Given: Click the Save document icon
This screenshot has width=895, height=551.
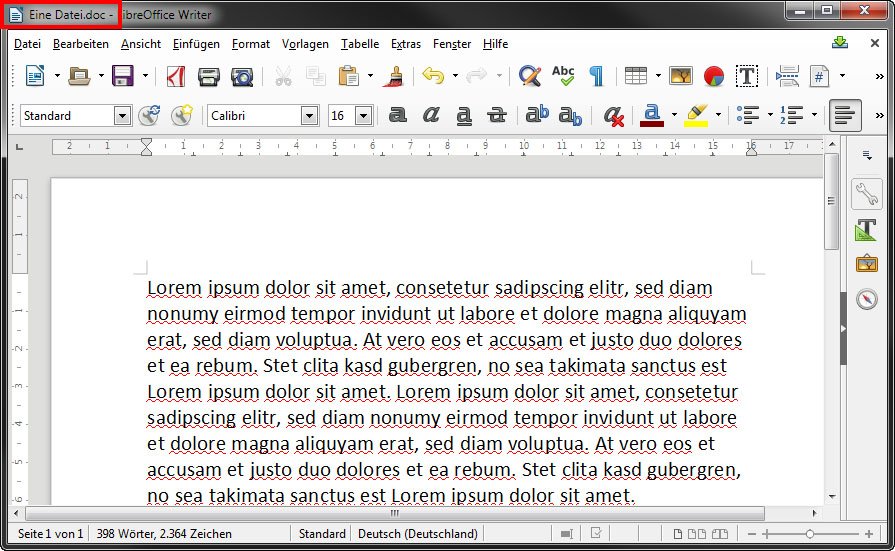Looking at the screenshot, I should 122,76.
